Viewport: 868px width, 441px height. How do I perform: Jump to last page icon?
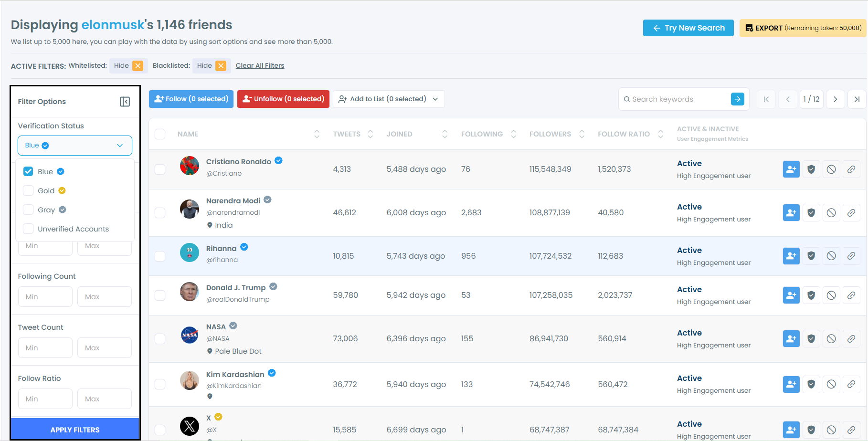coord(857,99)
